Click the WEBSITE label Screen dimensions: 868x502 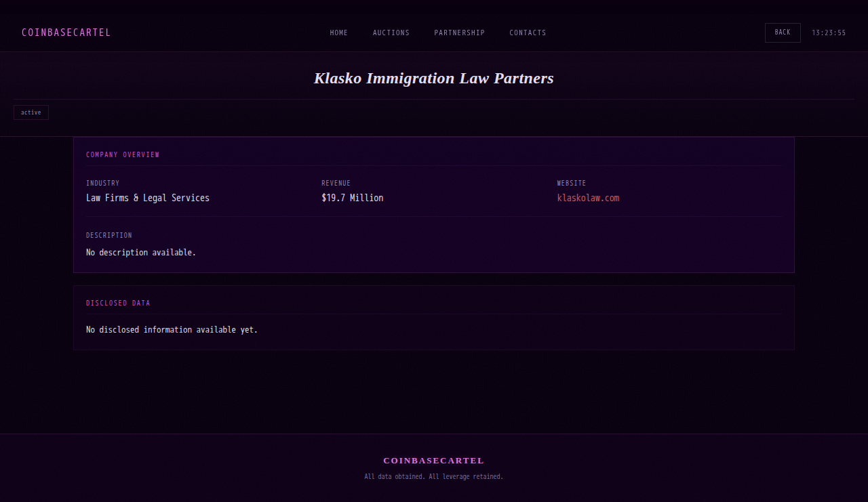(x=572, y=183)
